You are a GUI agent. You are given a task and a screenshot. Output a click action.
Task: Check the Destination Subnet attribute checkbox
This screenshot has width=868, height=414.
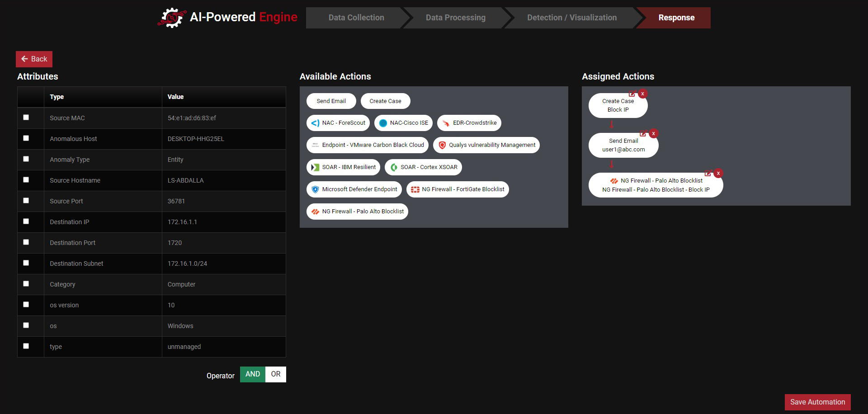click(26, 263)
